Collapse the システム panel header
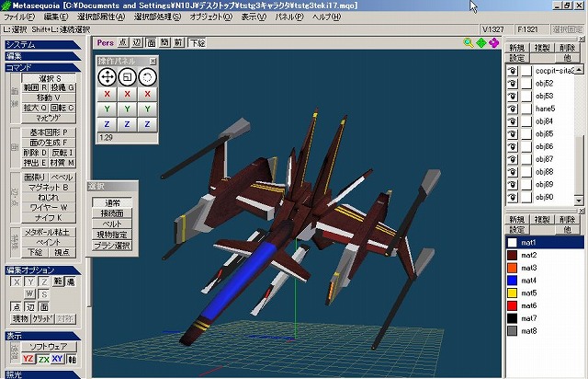This screenshot has height=379, width=588. tap(43, 45)
